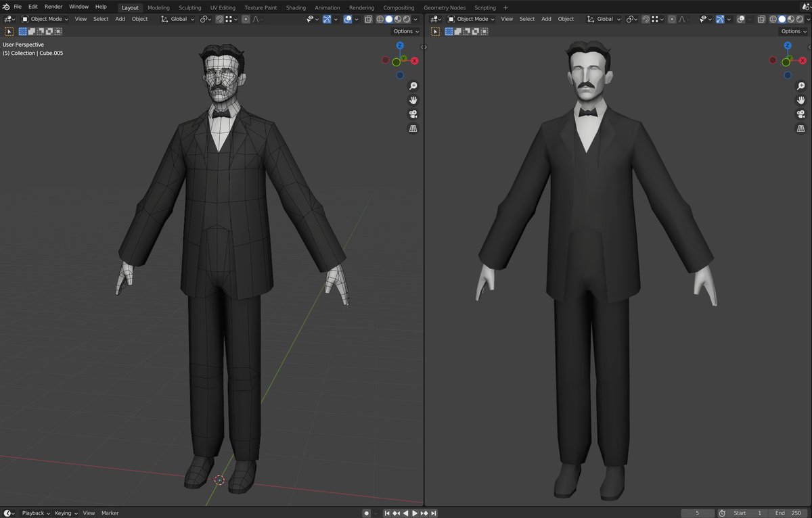Click the pan hand icon in left viewport

point(413,100)
